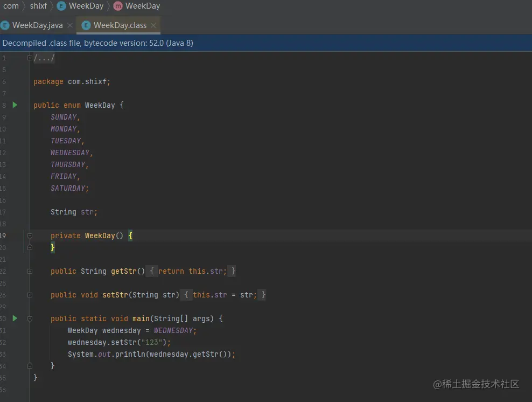Image resolution: width=532 pixels, height=402 pixels.
Task: Collapse the WeekDay constructor fold marker
Action: tap(30, 235)
